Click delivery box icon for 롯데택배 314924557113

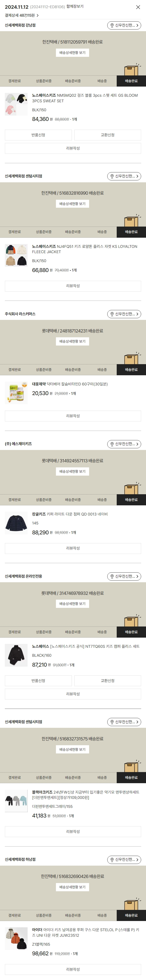coord(131,488)
